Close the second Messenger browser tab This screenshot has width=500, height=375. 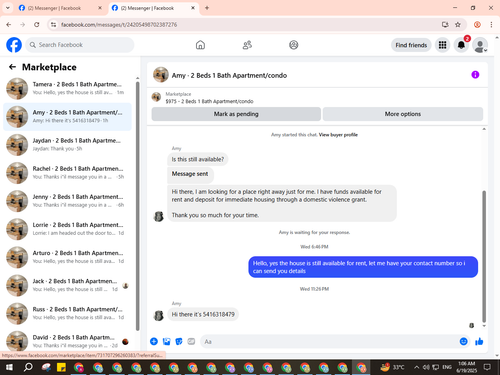193,8
